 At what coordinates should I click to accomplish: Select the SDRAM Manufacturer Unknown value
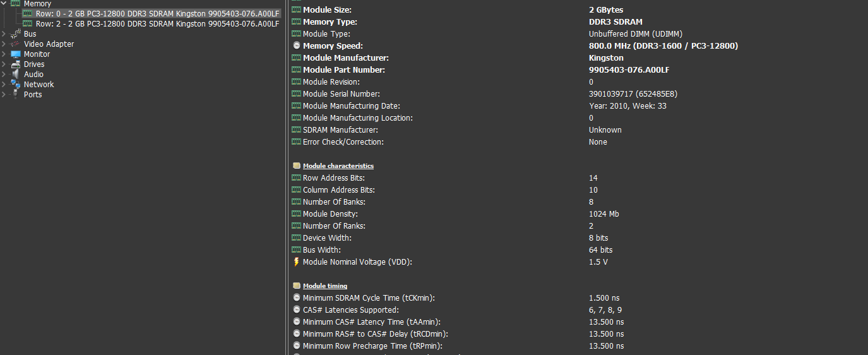(605, 130)
